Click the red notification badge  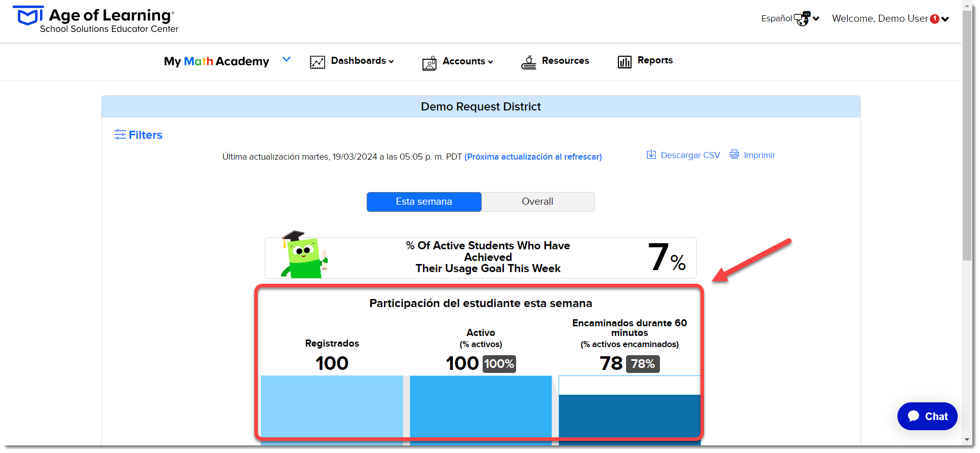point(935,19)
